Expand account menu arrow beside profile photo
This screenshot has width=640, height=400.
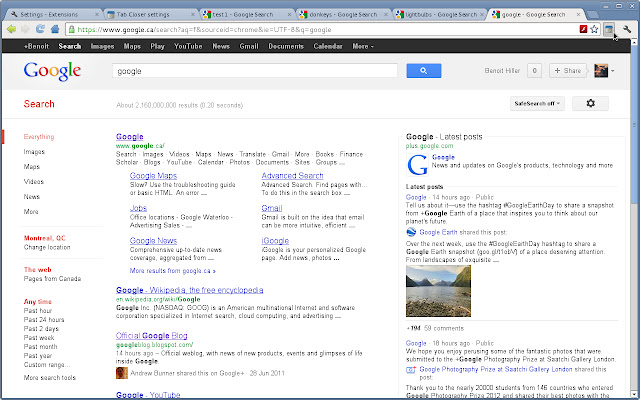613,71
